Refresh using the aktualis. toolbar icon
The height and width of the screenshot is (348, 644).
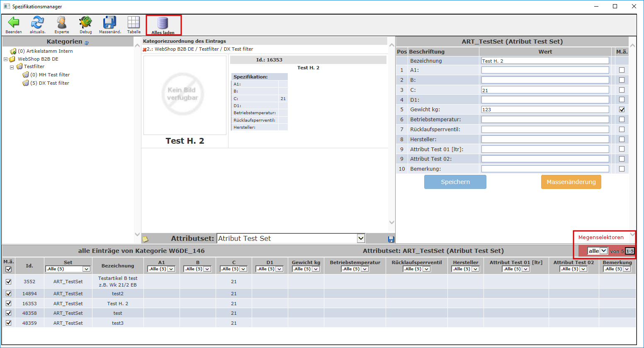click(x=37, y=22)
